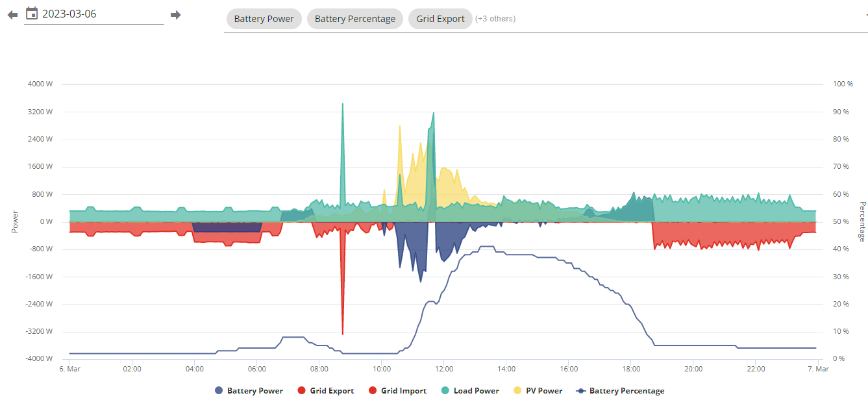
Task: Click the Percentage axis title
Action: pos(863,221)
